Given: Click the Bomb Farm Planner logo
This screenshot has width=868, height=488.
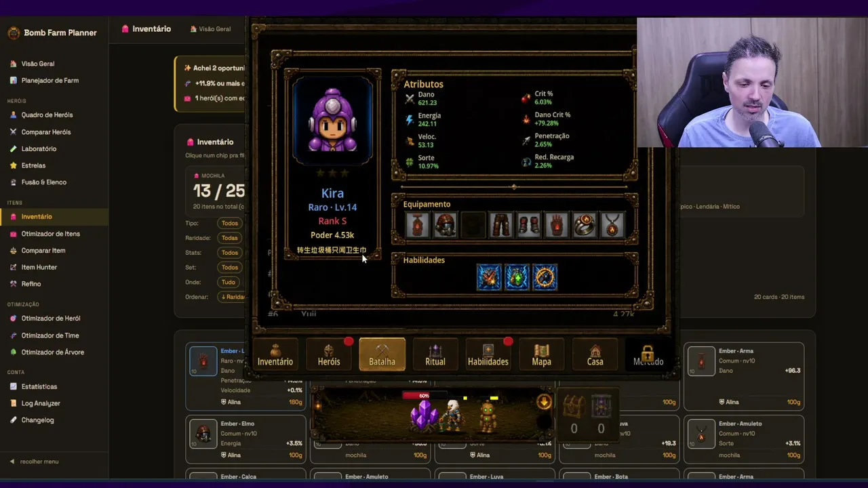Looking at the screenshot, I should point(14,33).
